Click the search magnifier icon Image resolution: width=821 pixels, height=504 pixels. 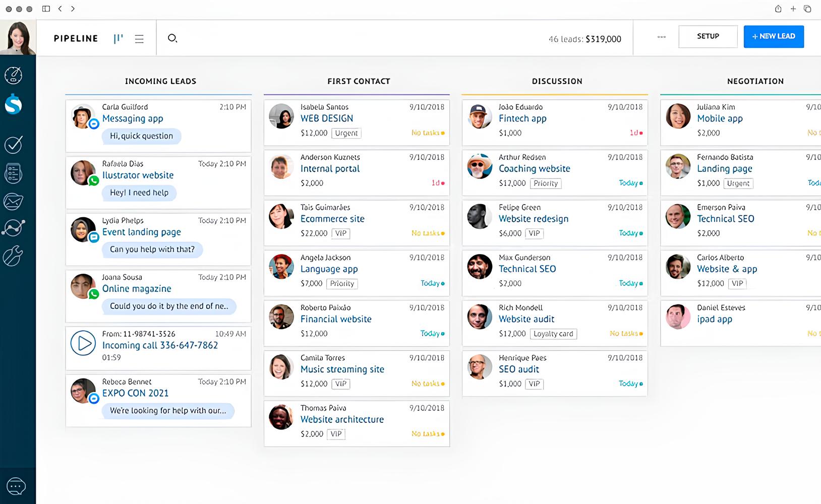(x=172, y=38)
